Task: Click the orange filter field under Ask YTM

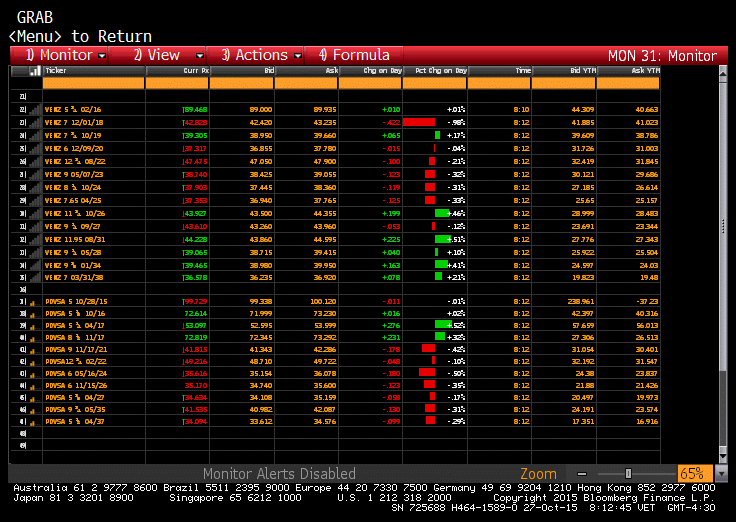Action: pos(628,83)
